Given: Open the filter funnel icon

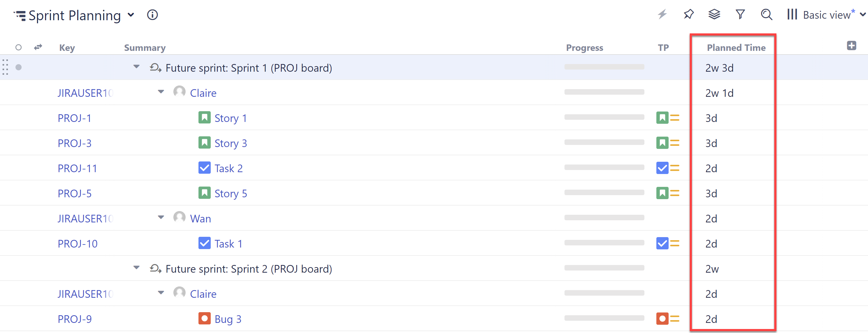Looking at the screenshot, I should click(x=740, y=14).
